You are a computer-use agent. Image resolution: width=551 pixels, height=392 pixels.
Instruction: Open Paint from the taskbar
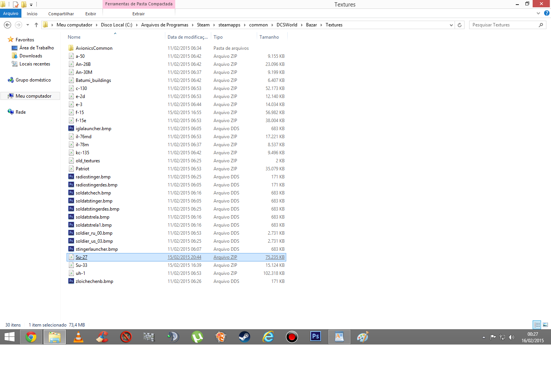pos(362,337)
